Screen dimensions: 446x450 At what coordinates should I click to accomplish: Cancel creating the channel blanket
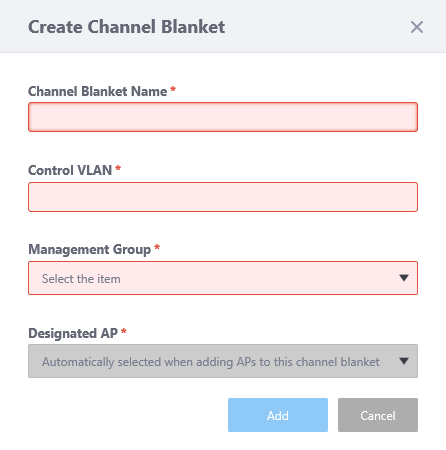(378, 415)
